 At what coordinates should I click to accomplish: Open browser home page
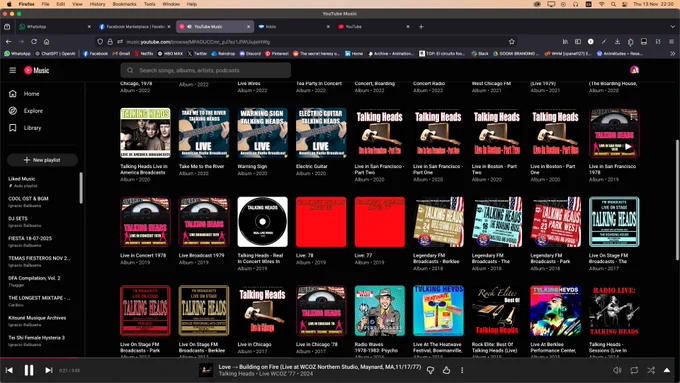click(x=46, y=42)
